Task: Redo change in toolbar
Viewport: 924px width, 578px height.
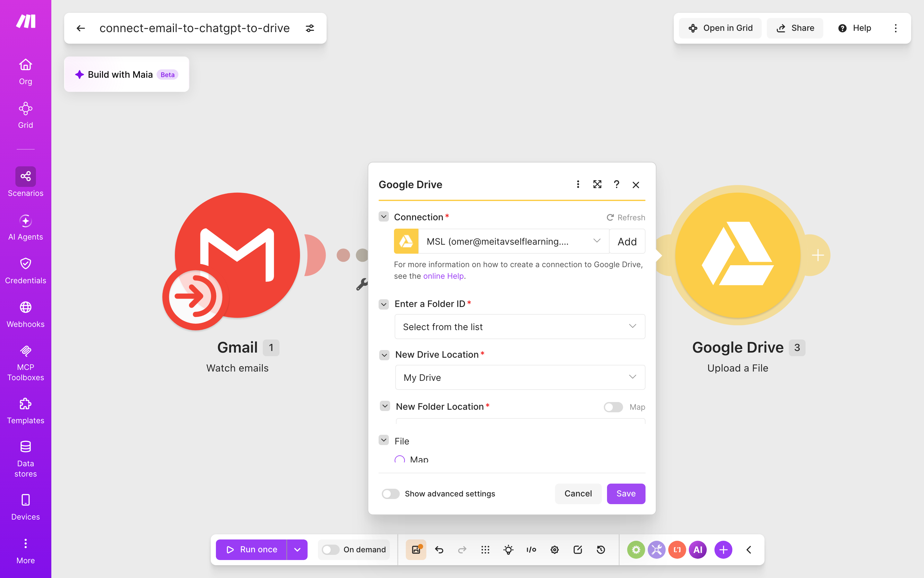Action: [x=462, y=549]
